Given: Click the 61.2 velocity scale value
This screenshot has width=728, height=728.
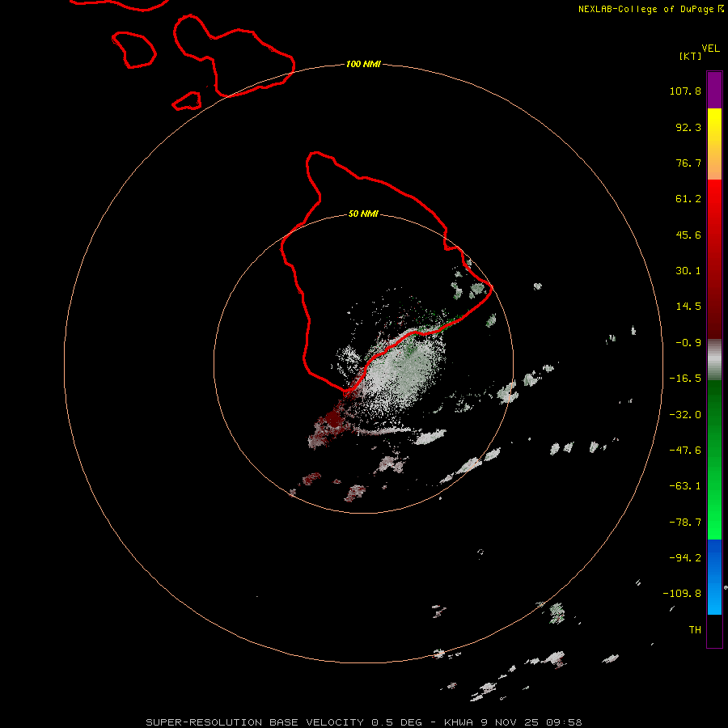Looking at the screenshot, I should (x=688, y=199).
